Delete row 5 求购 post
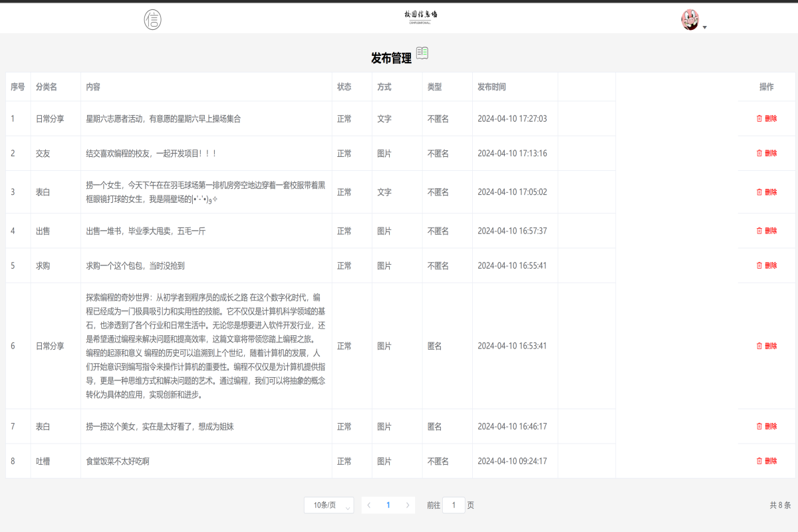The height and width of the screenshot is (532, 798). tap(767, 265)
